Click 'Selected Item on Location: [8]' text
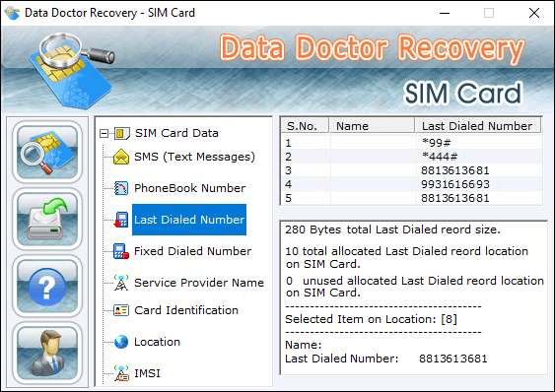Viewport: 555px width, 392px height. click(x=371, y=319)
